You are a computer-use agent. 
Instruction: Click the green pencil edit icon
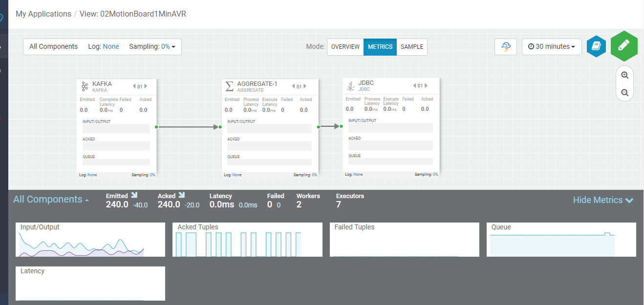tap(624, 46)
